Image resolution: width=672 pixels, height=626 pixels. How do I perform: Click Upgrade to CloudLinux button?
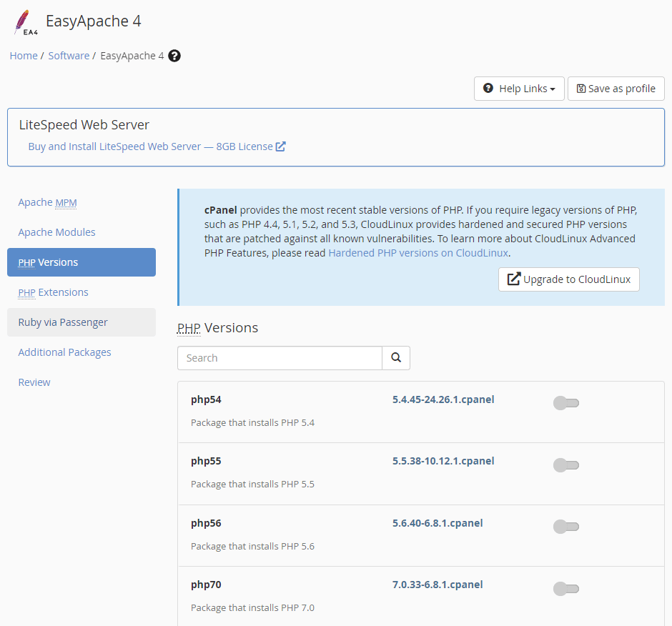pyautogui.click(x=569, y=279)
